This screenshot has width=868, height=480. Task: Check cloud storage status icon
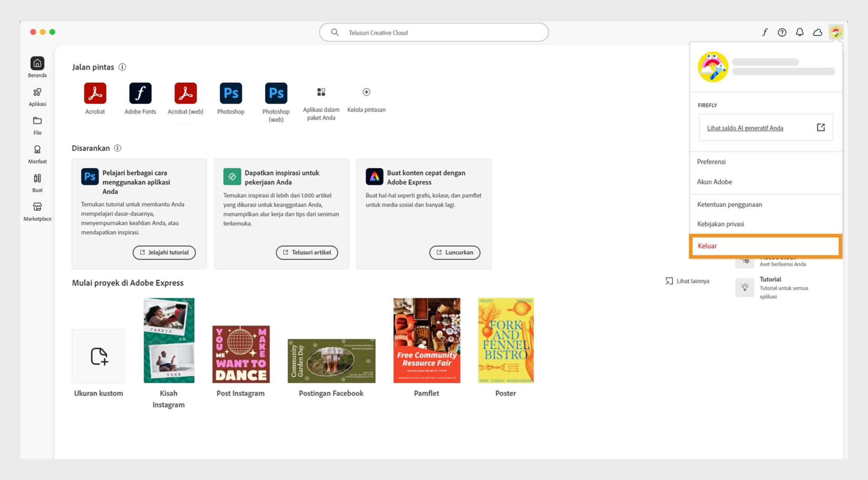[817, 32]
